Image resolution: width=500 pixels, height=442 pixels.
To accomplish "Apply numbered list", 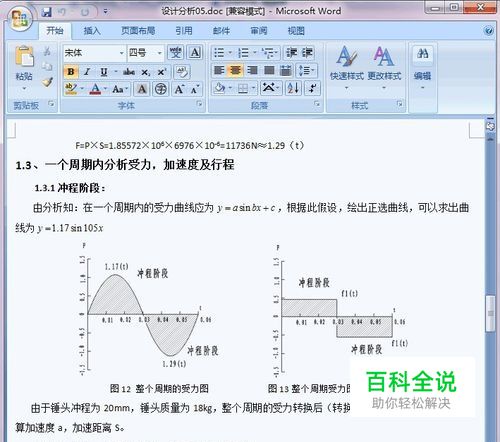I will pos(244,53).
